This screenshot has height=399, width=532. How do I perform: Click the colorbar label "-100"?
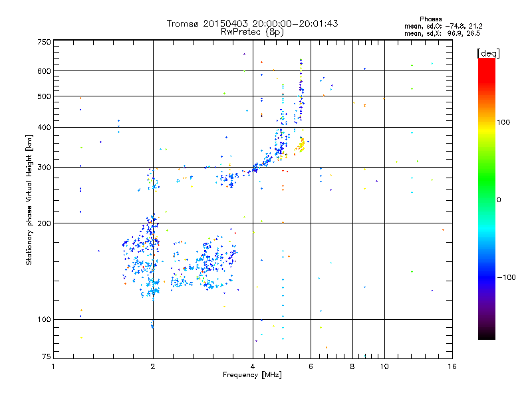506,277
